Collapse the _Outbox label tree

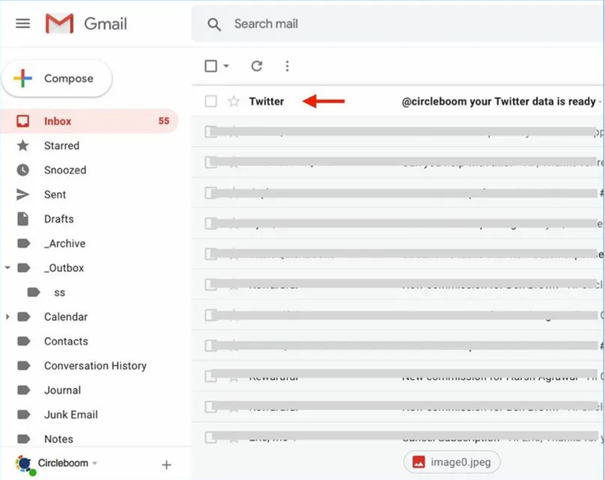7,267
